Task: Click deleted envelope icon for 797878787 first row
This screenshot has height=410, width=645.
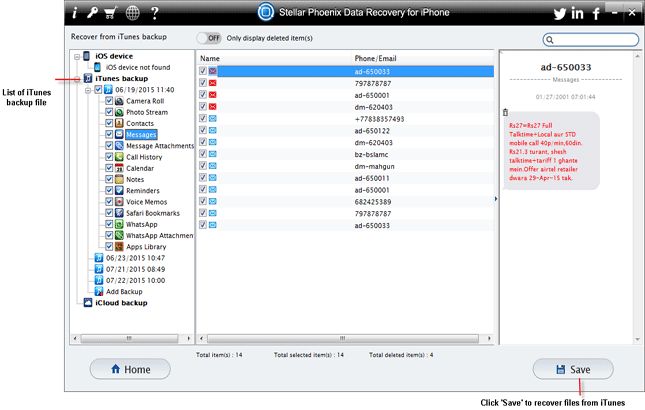Action: [213, 83]
